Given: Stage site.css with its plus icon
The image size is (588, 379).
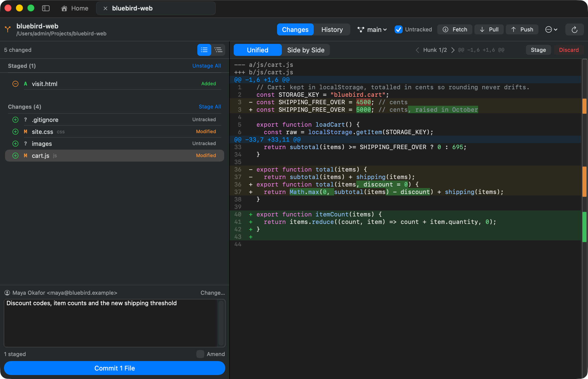Looking at the screenshot, I should click(x=15, y=132).
